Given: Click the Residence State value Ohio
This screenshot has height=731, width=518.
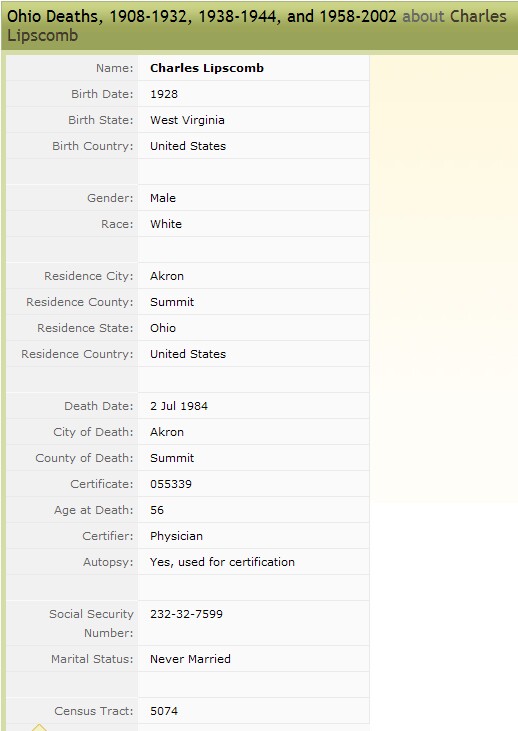Looking at the screenshot, I should pos(163,328).
